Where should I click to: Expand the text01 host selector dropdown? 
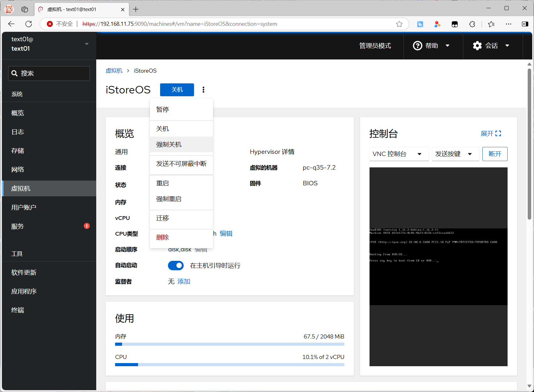point(86,44)
